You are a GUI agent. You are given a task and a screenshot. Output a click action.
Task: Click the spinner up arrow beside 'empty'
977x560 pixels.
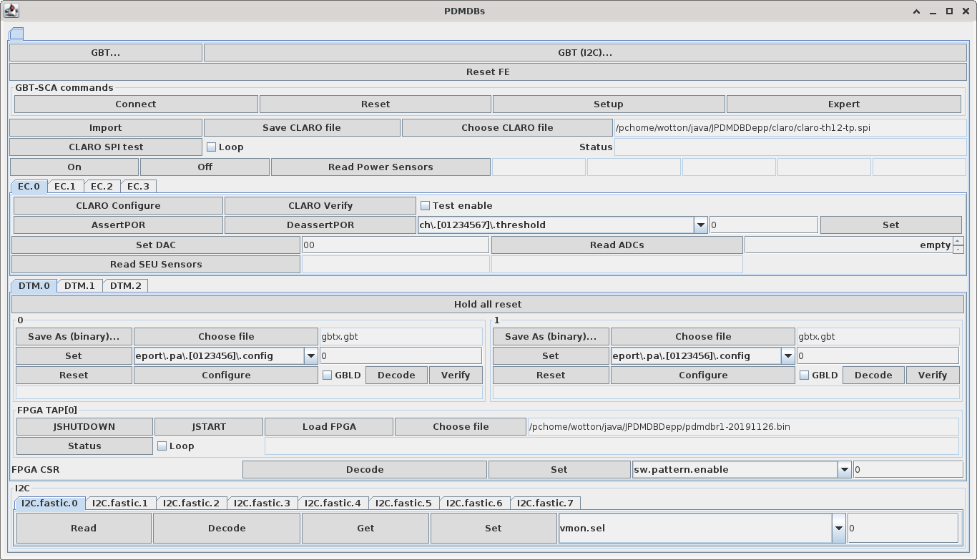[x=958, y=241]
